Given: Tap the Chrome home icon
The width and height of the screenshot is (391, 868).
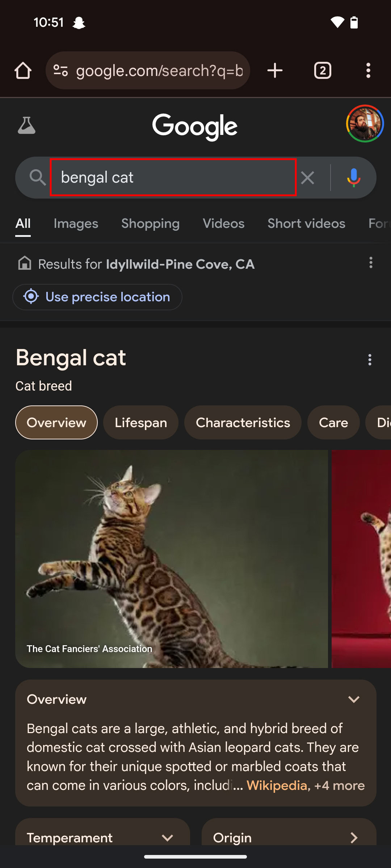Looking at the screenshot, I should click(x=23, y=71).
